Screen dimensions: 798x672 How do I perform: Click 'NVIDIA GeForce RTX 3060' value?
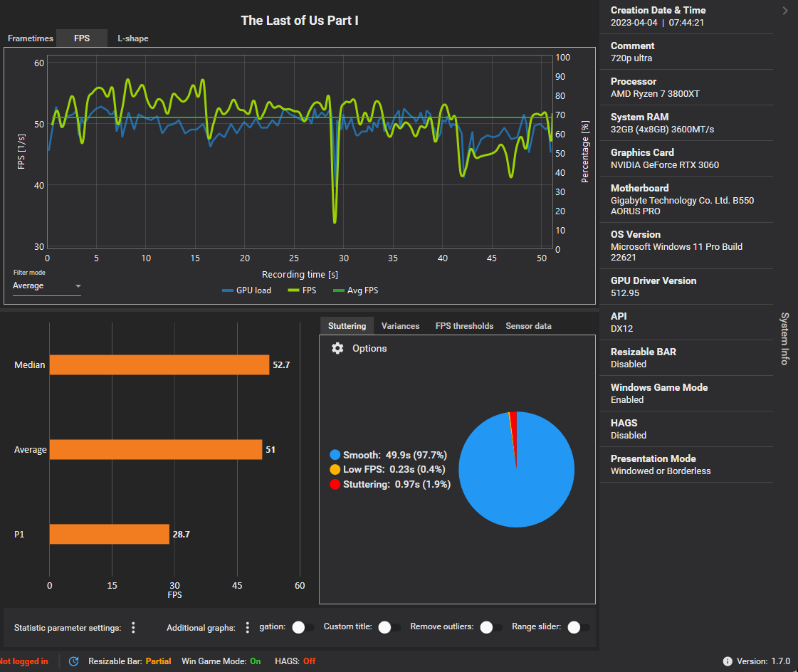(665, 165)
